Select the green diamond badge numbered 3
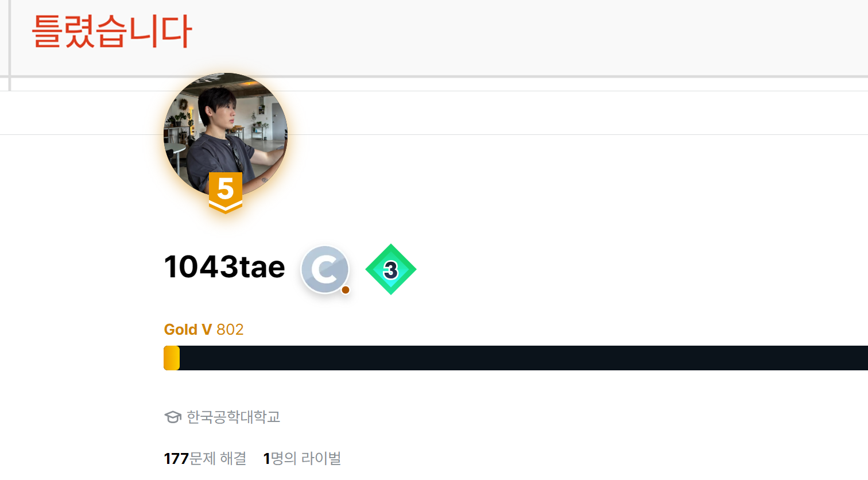Screen dimensions: 868x480 click(391, 269)
